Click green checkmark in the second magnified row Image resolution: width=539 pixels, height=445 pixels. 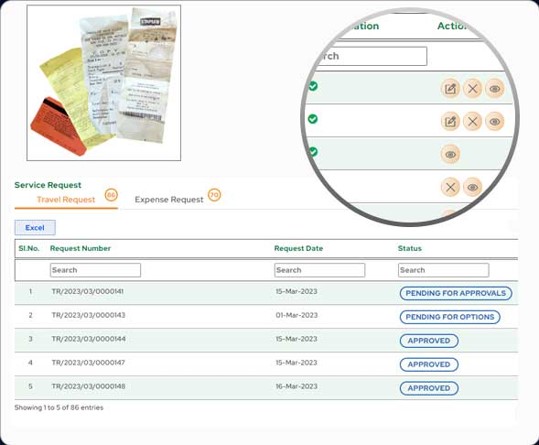point(313,119)
